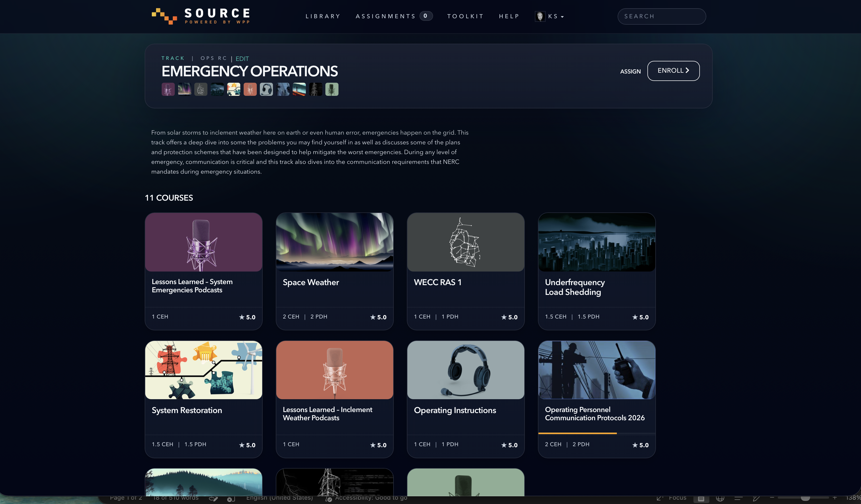Focus the Search input field
This screenshot has width=861, height=504.
coord(662,16)
